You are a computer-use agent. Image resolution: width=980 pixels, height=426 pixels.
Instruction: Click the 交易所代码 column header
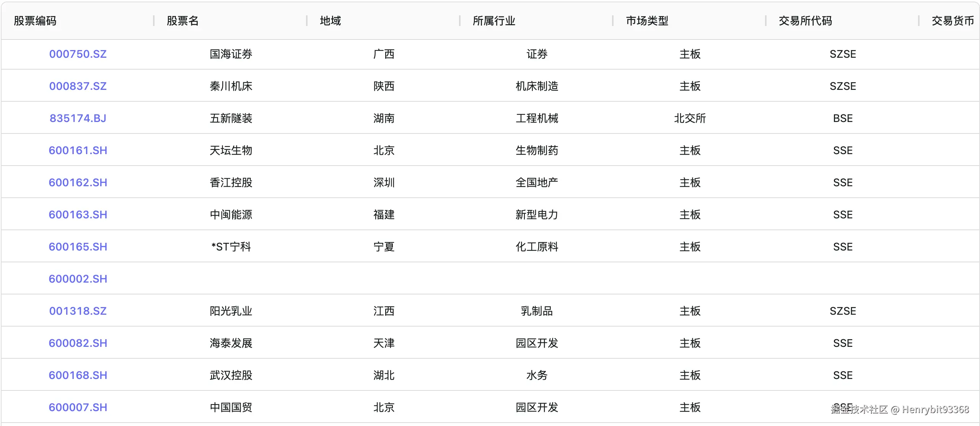point(805,21)
